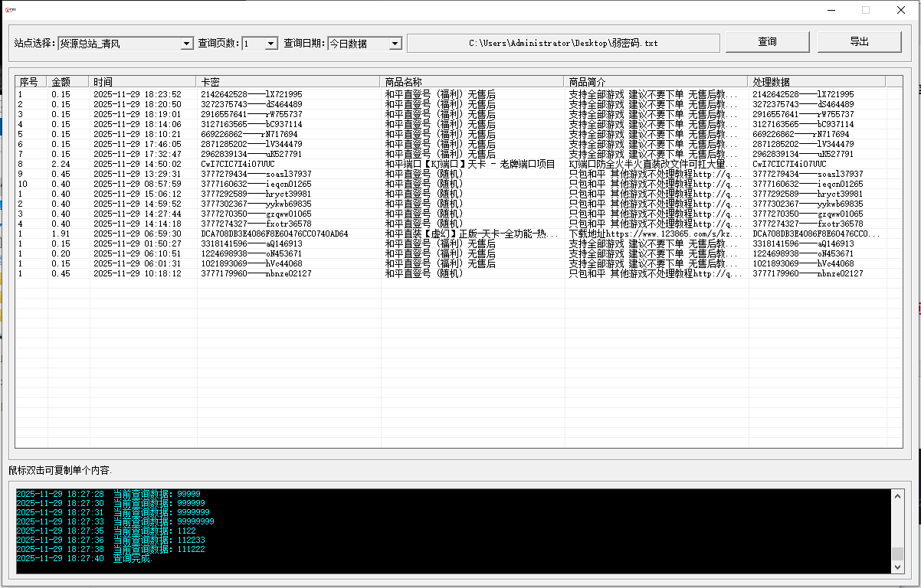Select the row with card key DCA708DB3E4086F8E60476CC0740AD64
This screenshot has height=588, width=921.
(x=274, y=234)
